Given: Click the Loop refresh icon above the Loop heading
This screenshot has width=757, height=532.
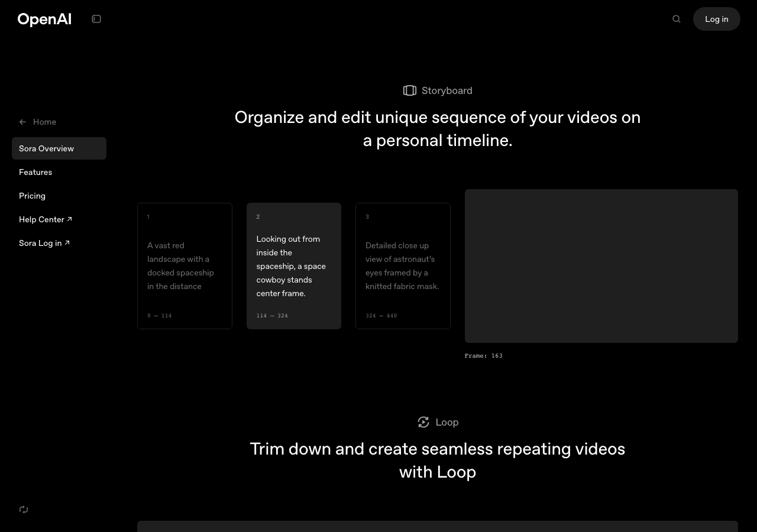Looking at the screenshot, I should [423, 422].
